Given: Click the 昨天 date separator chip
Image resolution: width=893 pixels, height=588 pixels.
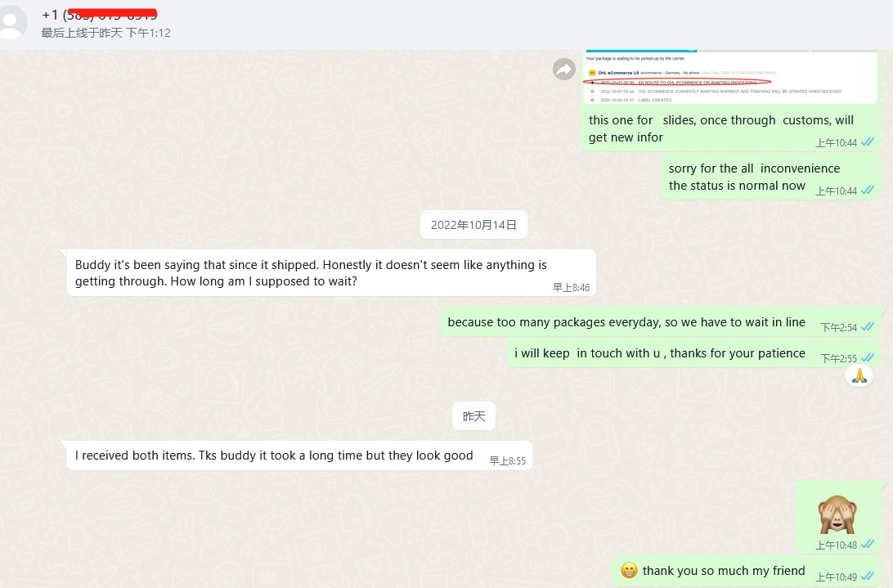Looking at the screenshot, I should point(473,416).
